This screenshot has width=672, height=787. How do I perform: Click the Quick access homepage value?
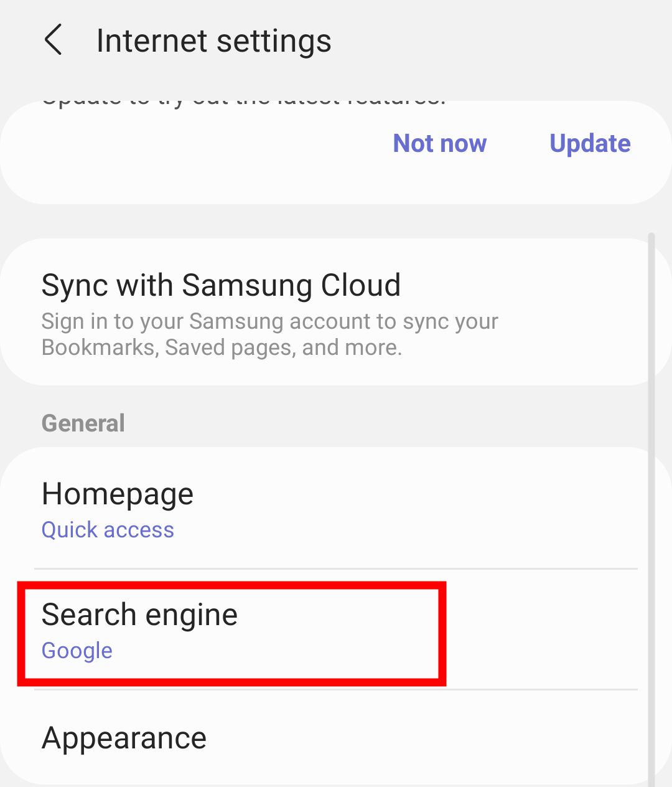click(x=108, y=530)
